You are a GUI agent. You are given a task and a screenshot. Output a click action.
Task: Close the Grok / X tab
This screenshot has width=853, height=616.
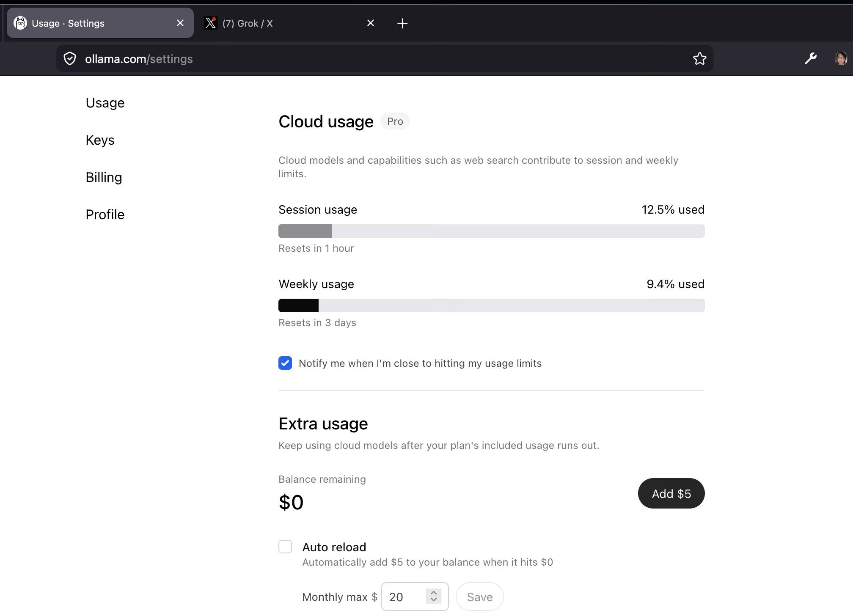click(x=371, y=23)
